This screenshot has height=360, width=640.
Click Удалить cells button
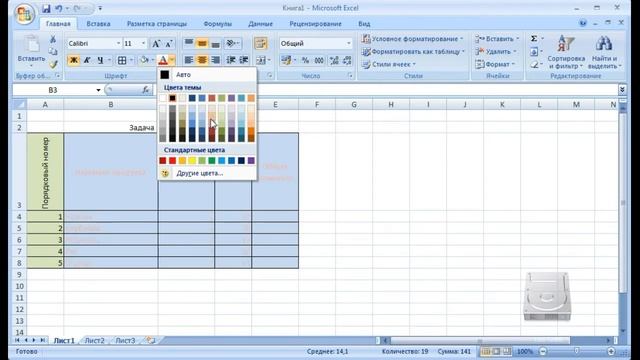coord(495,51)
